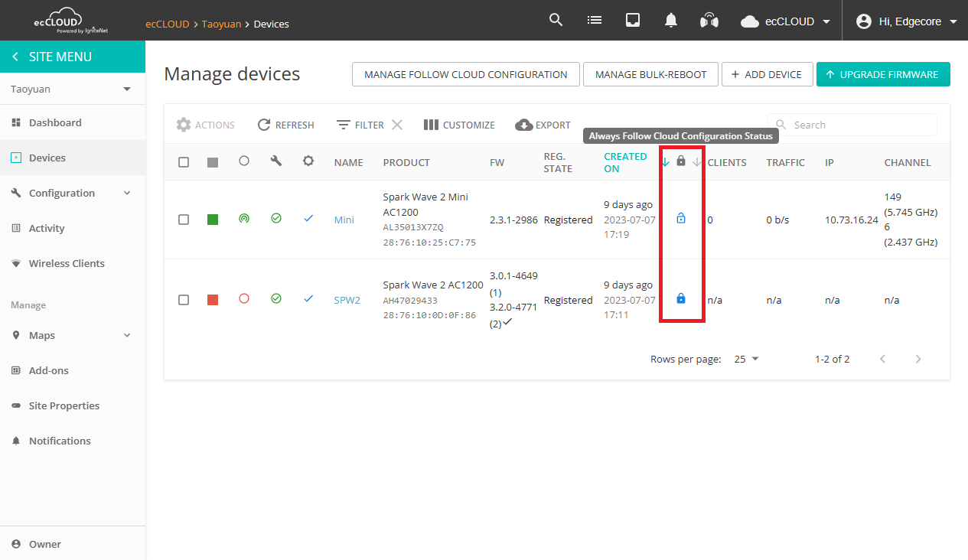This screenshot has width=968, height=560.
Task: Click Manage Follow Cloud Configuration button
Action: [466, 74]
